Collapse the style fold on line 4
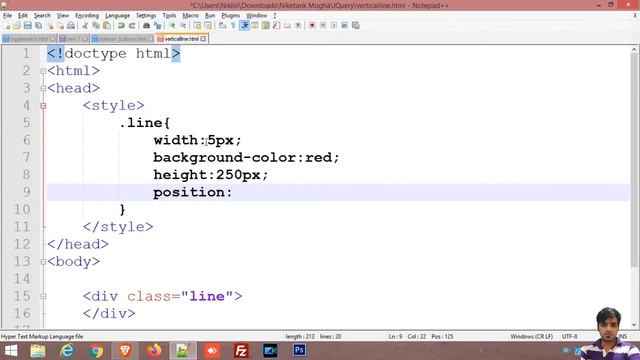The image size is (640, 360). [x=43, y=106]
